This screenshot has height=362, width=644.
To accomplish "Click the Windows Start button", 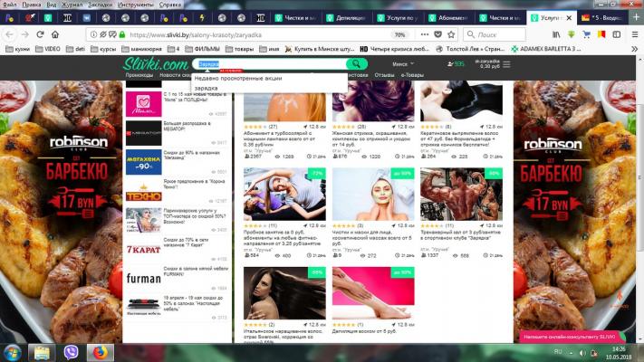I will [13, 351].
